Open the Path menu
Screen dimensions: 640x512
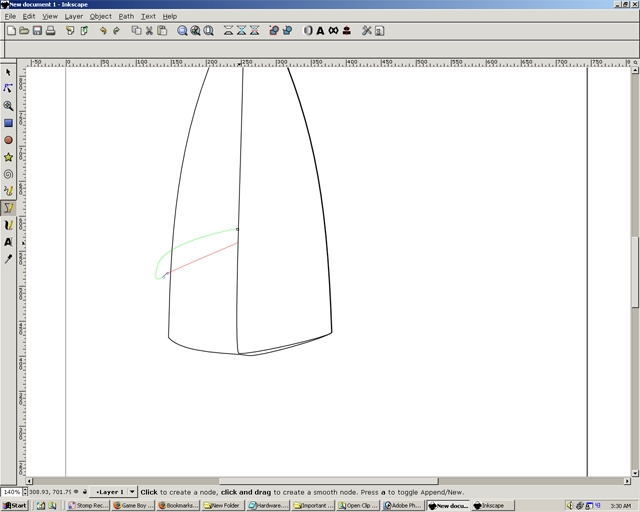pyautogui.click(x=126, y=16)
